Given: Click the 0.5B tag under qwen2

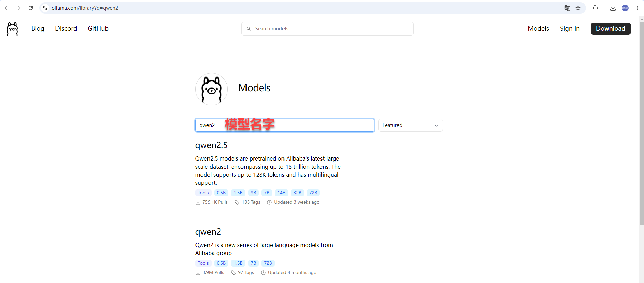Looking at the screenshot, I should [221, 263].
